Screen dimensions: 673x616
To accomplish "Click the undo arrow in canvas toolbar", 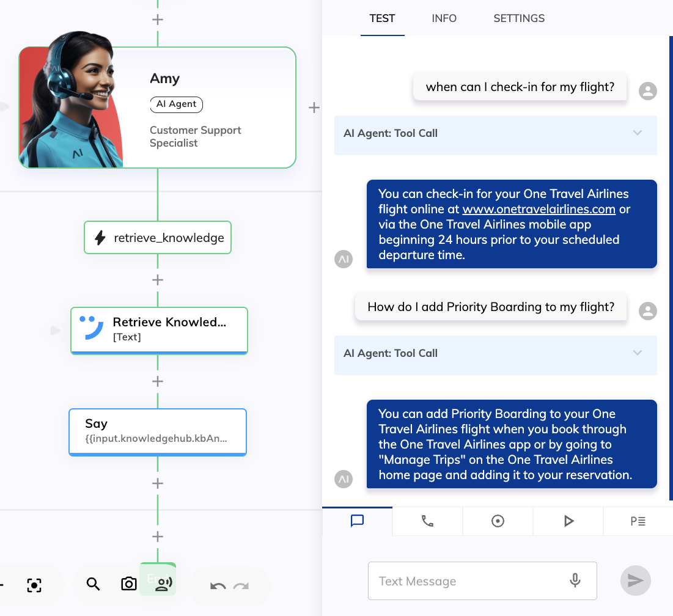I will tap(218, 587).
